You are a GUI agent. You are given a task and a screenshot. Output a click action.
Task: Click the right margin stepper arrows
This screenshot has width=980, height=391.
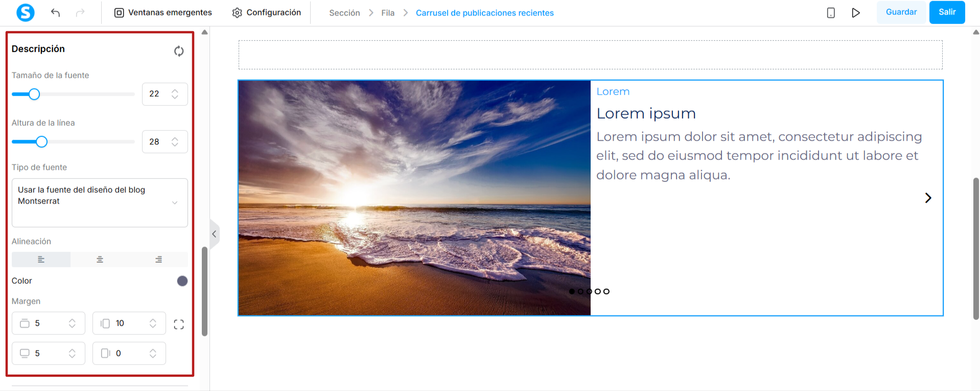153,353
